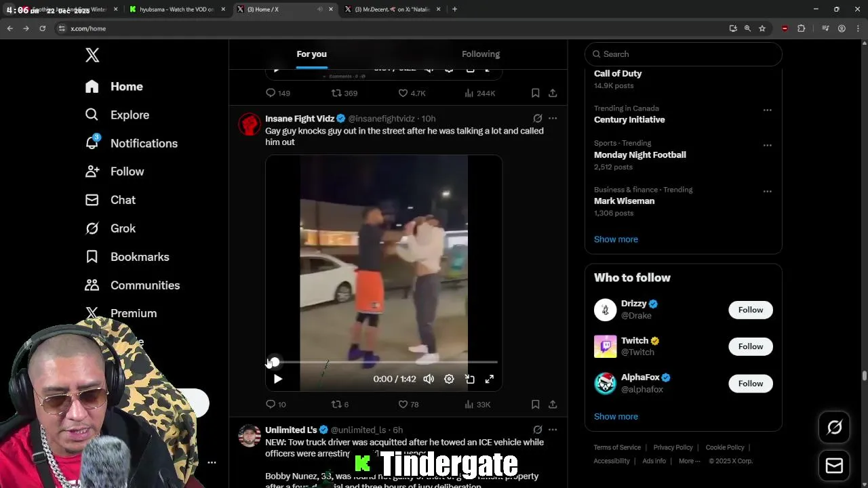Open more options for Mark Wiseman trend

tap(767, 191)
